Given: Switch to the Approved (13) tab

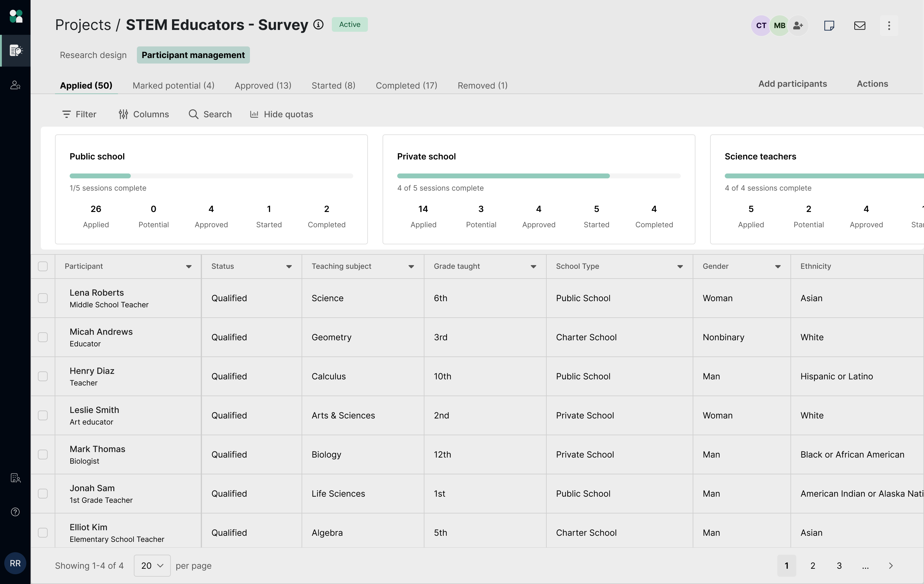Looking at the screenshot, I should (x=263, y=85).
